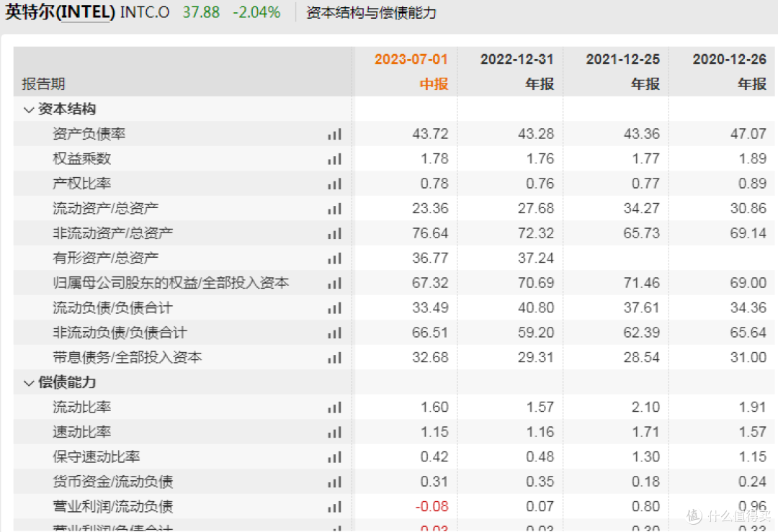Screen dimensions: 778x532
Task: Select the 资产负债率 row label
Action: 89,134
